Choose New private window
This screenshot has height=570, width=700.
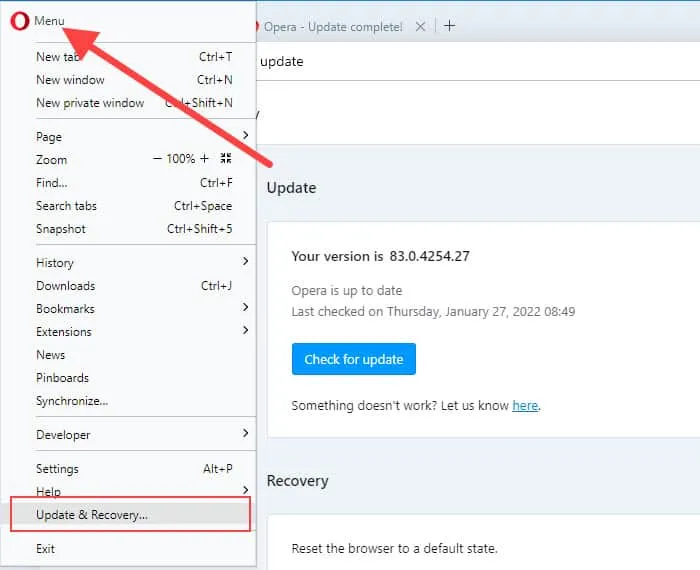click(134, 103)
